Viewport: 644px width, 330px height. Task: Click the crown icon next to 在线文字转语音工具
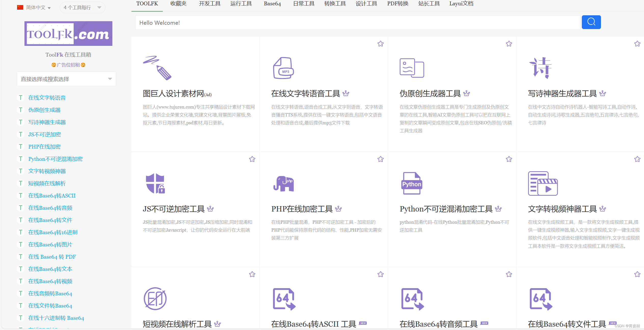point(346,93)
